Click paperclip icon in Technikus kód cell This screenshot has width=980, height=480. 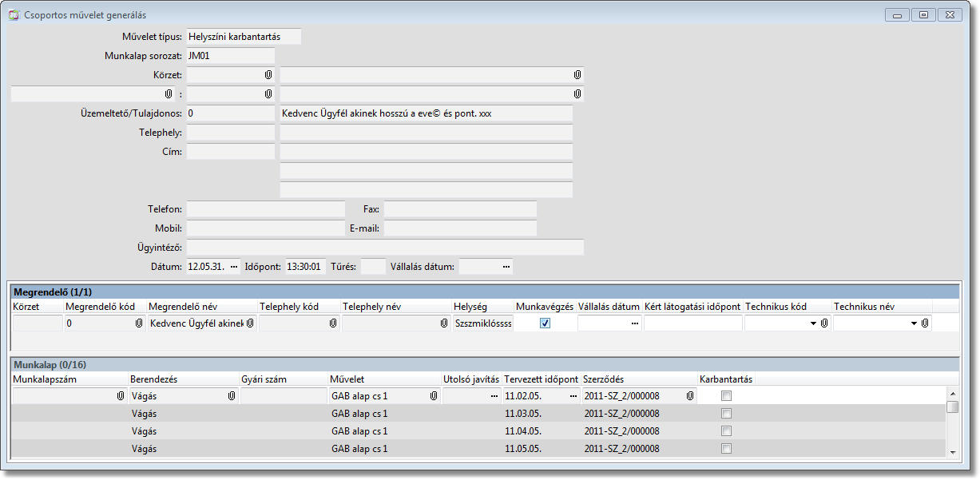(824, 323)
